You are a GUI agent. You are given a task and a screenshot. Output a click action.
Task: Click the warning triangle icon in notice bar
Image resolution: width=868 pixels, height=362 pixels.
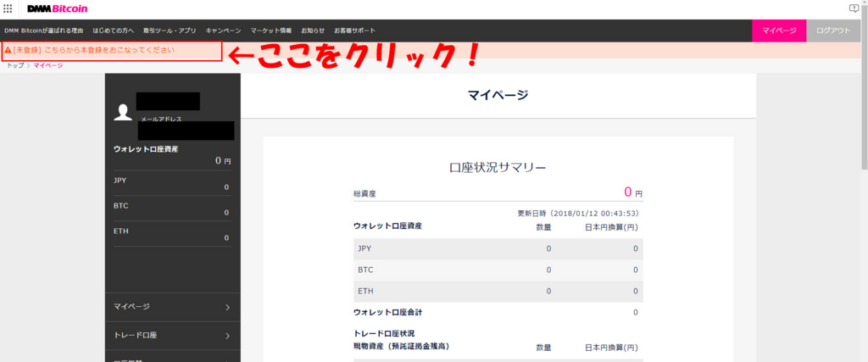[8, 50]
